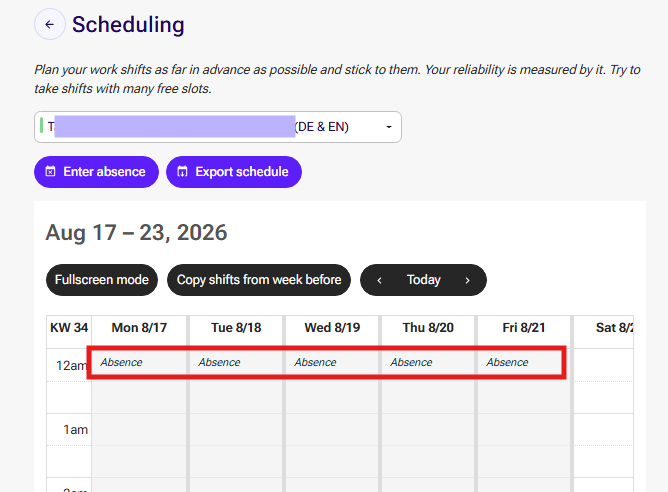Select the Mon 8/17 column header
The height and width of the screenshot is (492, 668).
139,328
